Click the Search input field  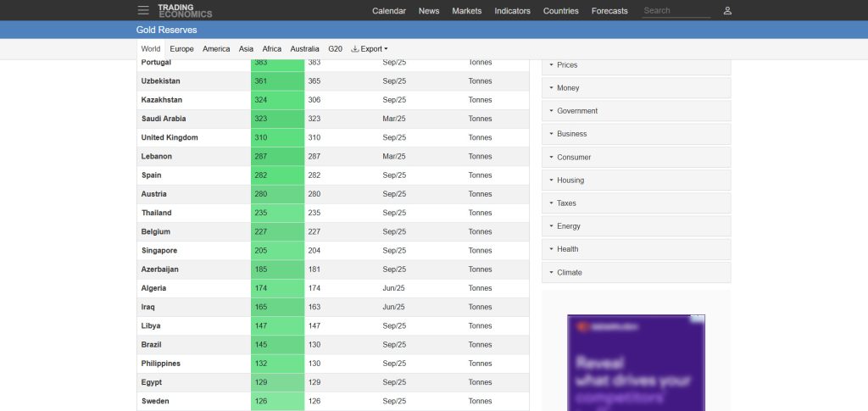[x=675, y=11]
